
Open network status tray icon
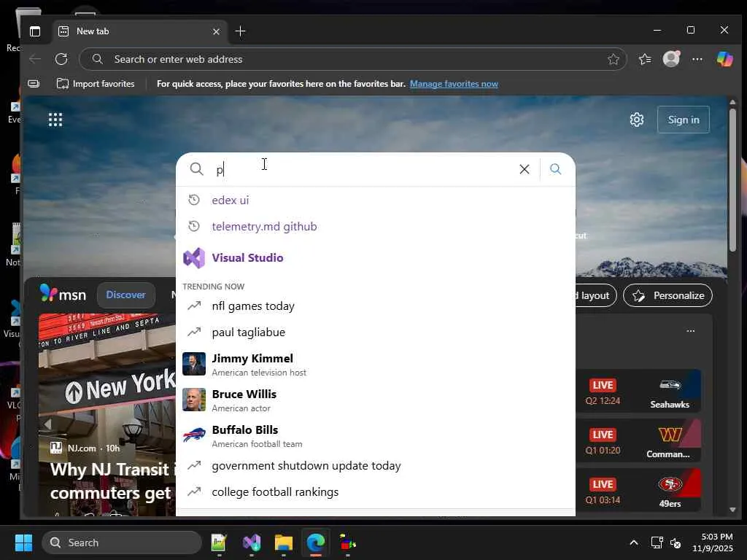click(x=657, y=542)
